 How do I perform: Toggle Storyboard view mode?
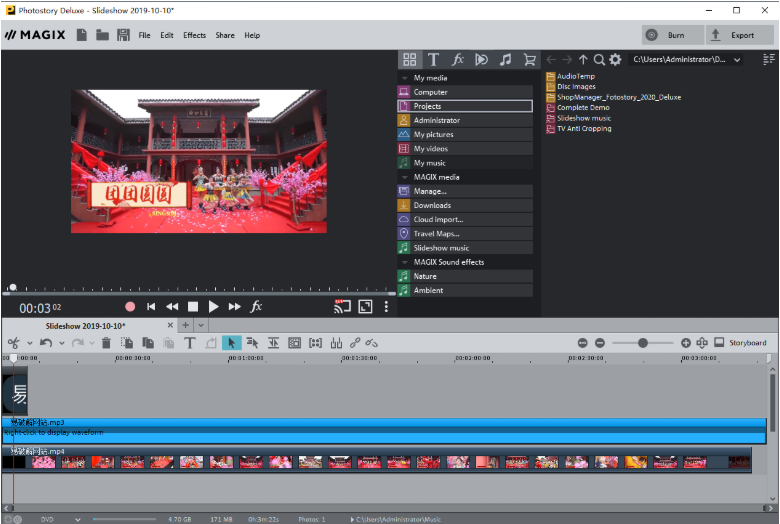coord(741,343)
